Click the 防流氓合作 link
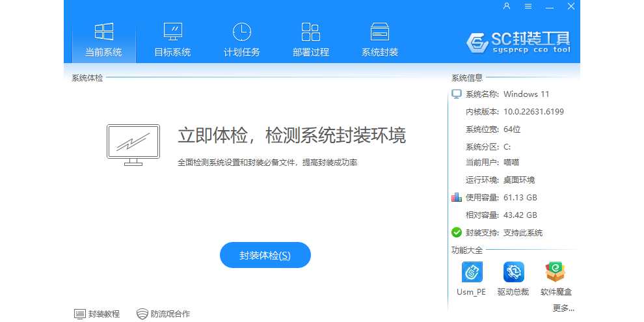The width and height of the screenshot is (644, 322). click(163, 314)
